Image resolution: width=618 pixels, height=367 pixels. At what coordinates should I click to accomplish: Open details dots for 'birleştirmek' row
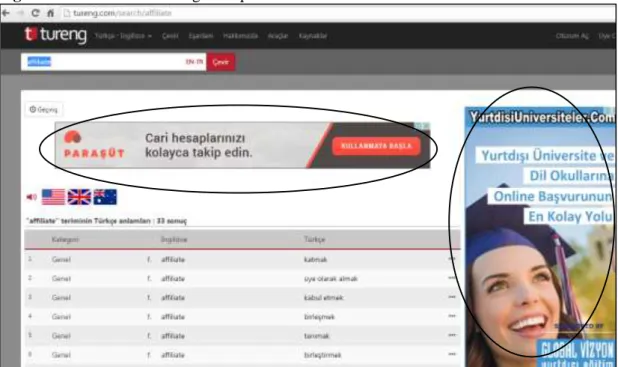pyautogui.click(x=452, y=354)
